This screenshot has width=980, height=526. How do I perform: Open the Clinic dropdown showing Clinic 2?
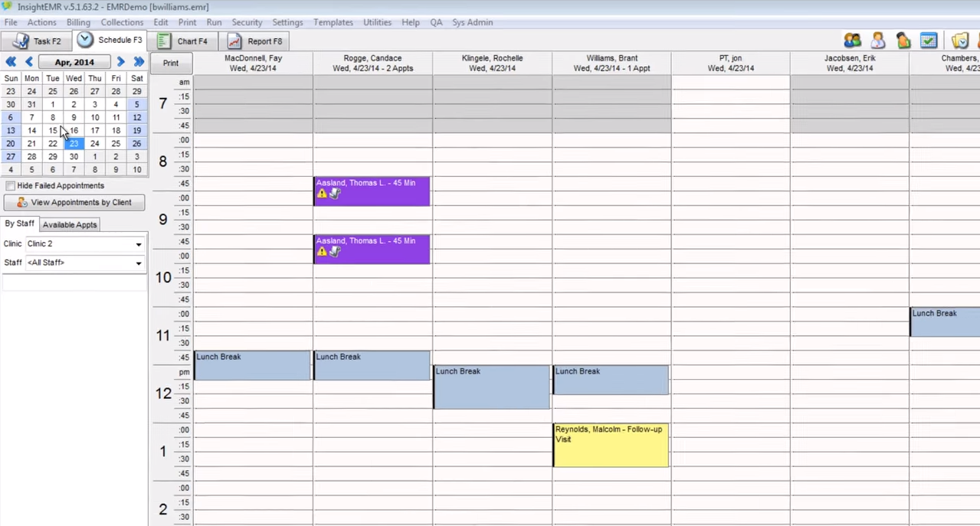pos(85,244)
